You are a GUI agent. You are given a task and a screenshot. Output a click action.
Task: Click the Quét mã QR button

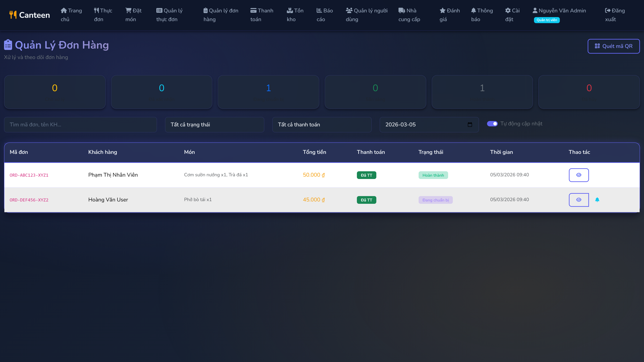[613, 46]
